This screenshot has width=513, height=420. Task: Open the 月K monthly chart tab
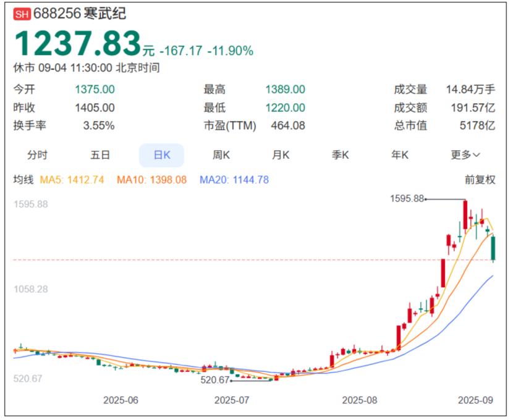(x=281, y=155)
